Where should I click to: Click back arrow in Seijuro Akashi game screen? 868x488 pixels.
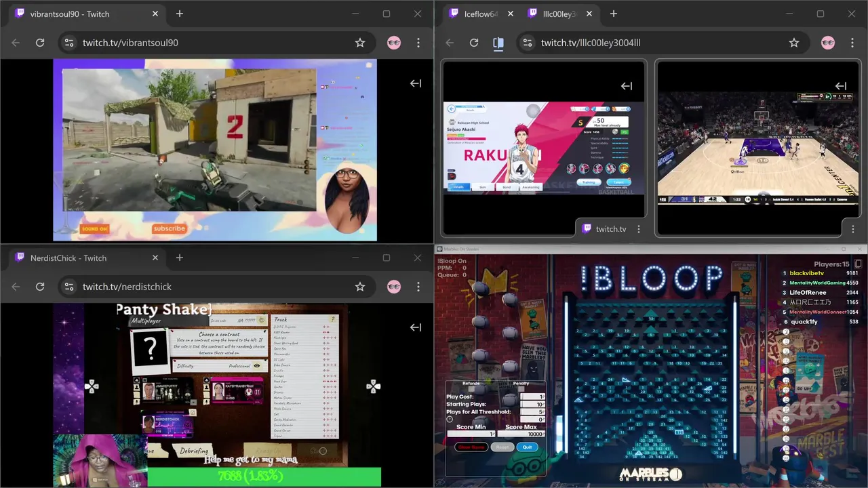click(451, 108)
